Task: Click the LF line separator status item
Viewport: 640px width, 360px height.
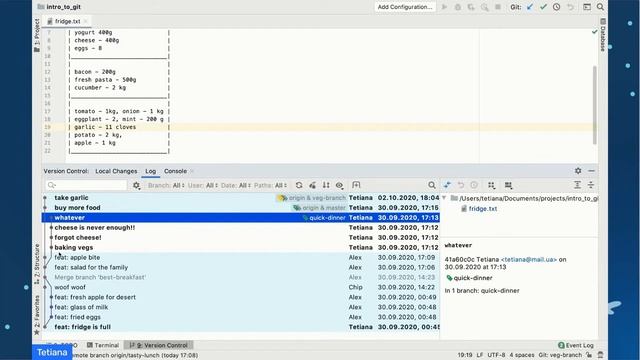Action: (x=480, y=355)
